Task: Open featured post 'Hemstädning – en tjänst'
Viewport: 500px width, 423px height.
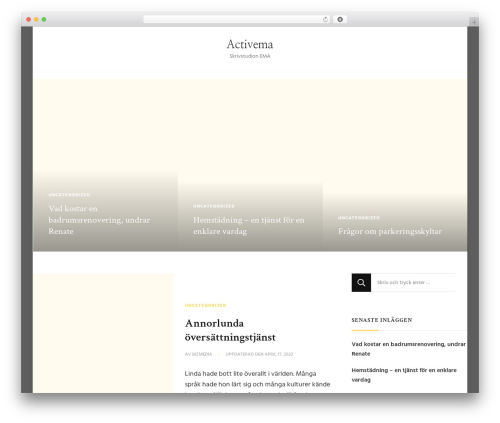Action: 249,225
